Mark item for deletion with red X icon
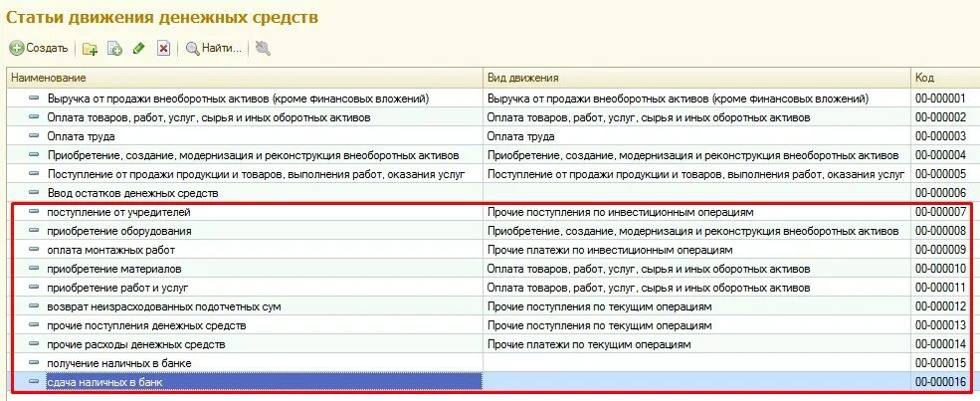The height and width of the screenshot is (401, 980). coord(163,49)
